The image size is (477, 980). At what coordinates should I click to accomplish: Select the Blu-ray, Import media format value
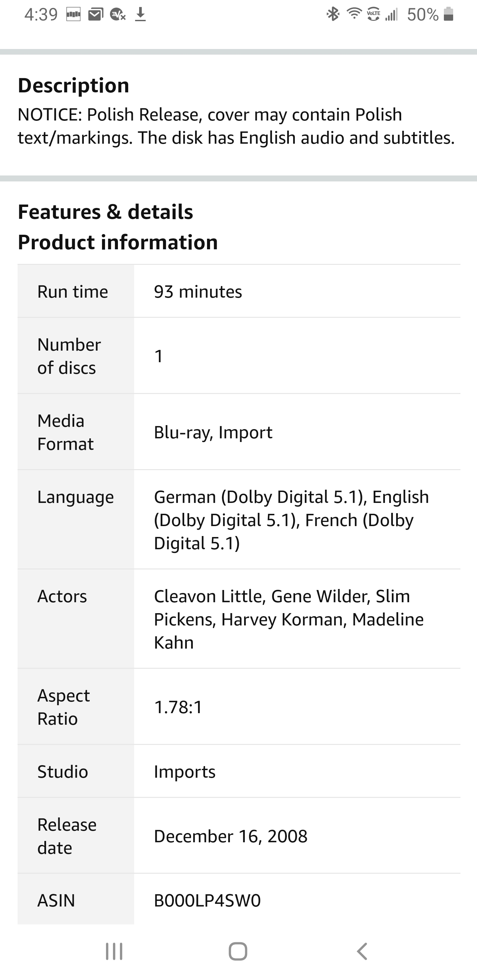tap(213, 432)
